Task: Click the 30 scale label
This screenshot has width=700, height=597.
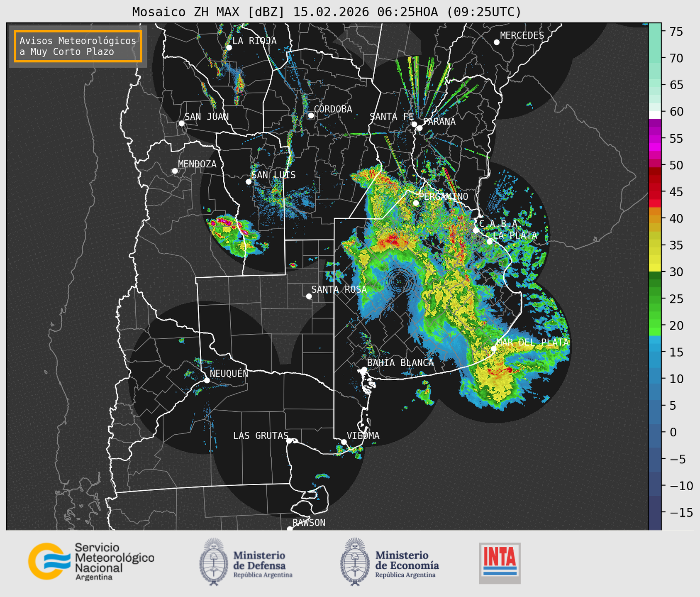Action: [x=676, y=272]
